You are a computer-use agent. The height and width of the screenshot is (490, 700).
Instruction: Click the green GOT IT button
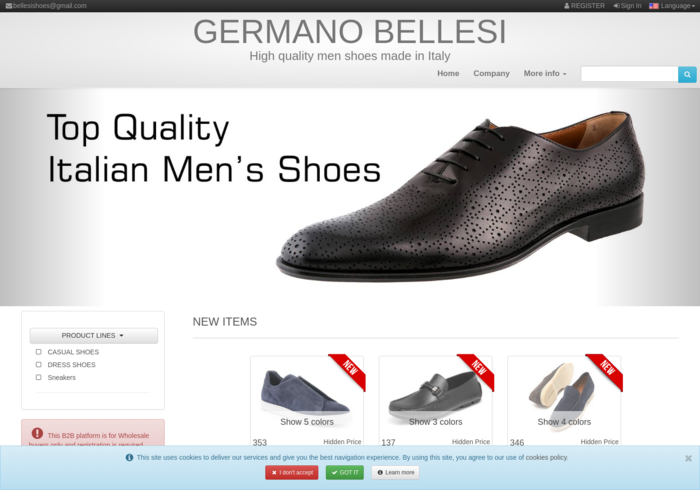point(345,473)
